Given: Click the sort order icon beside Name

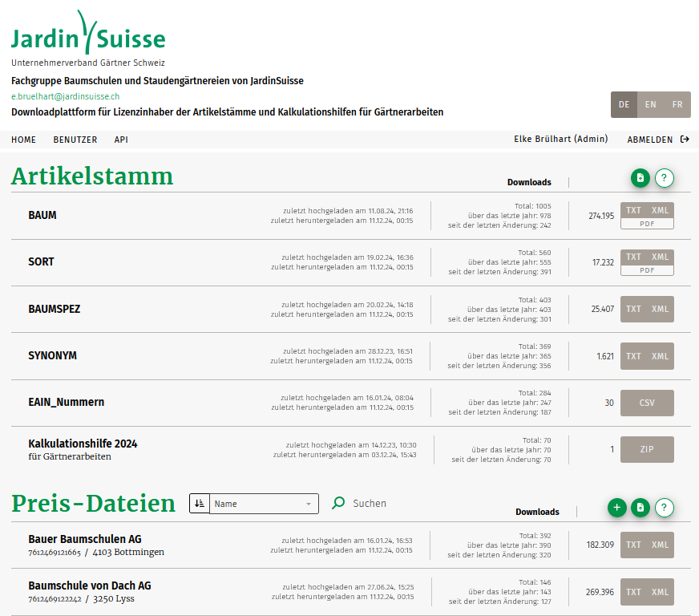Looking at the screenshot, I should point(200,504).
